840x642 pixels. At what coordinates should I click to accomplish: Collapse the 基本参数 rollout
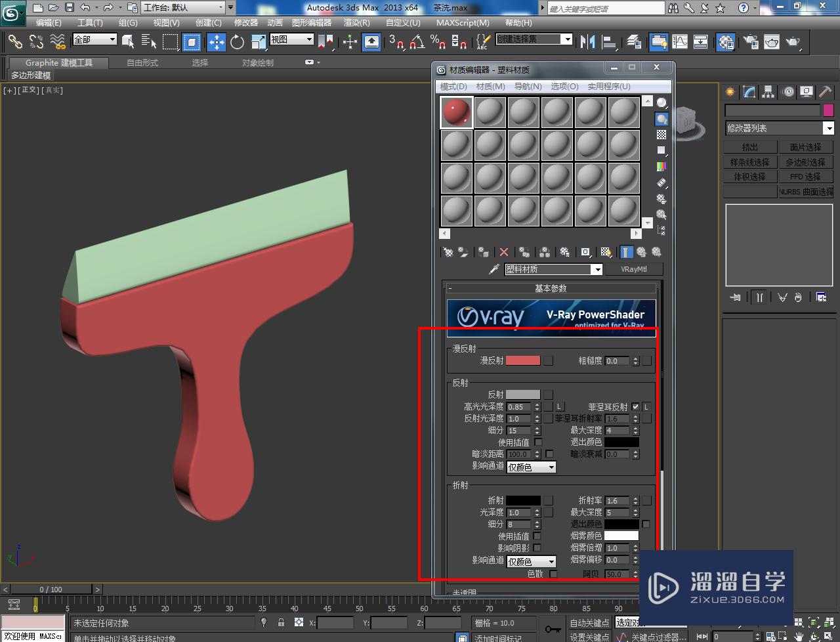coord(551,288)
